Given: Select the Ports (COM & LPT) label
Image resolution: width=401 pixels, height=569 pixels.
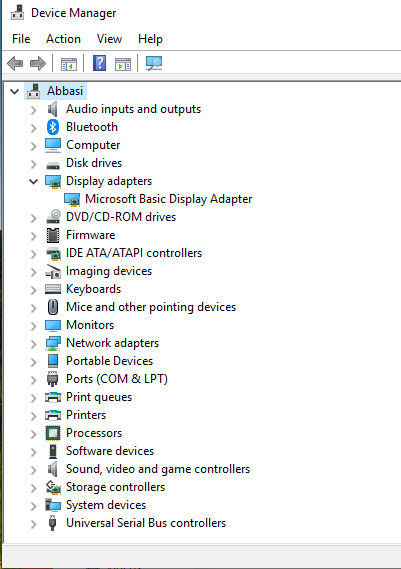Looking at the screenshot, I should (117, 379).
